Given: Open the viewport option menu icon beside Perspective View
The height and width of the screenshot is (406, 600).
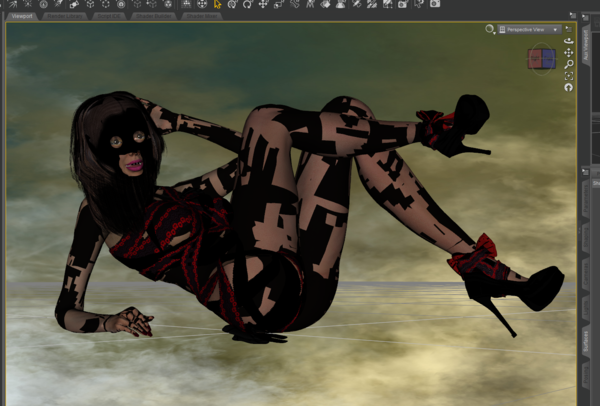Looking at the screenshot, I should tap(569, 29).
